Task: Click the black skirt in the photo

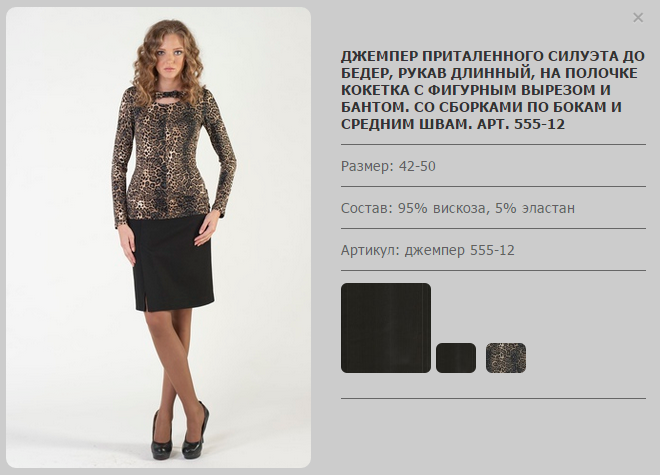Action: 171,263
